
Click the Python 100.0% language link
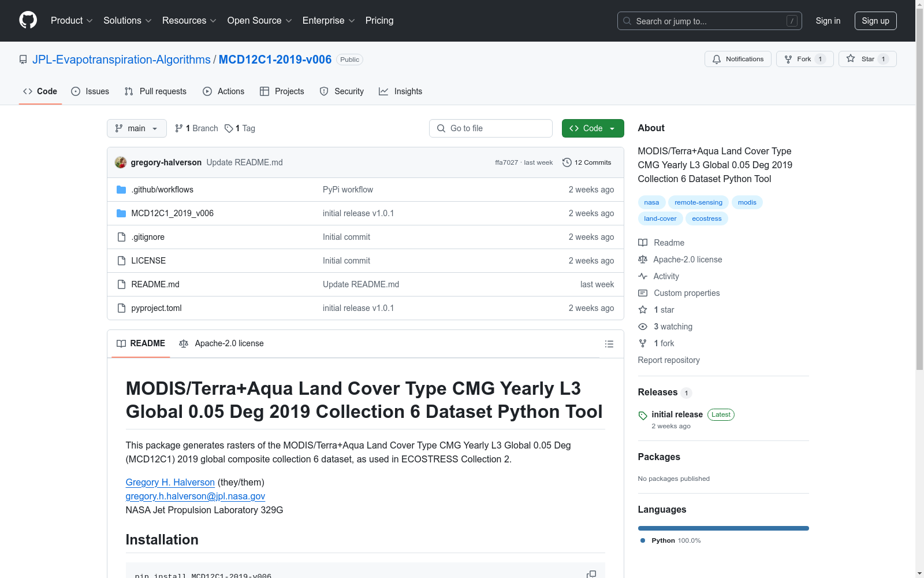coord(670,540)
